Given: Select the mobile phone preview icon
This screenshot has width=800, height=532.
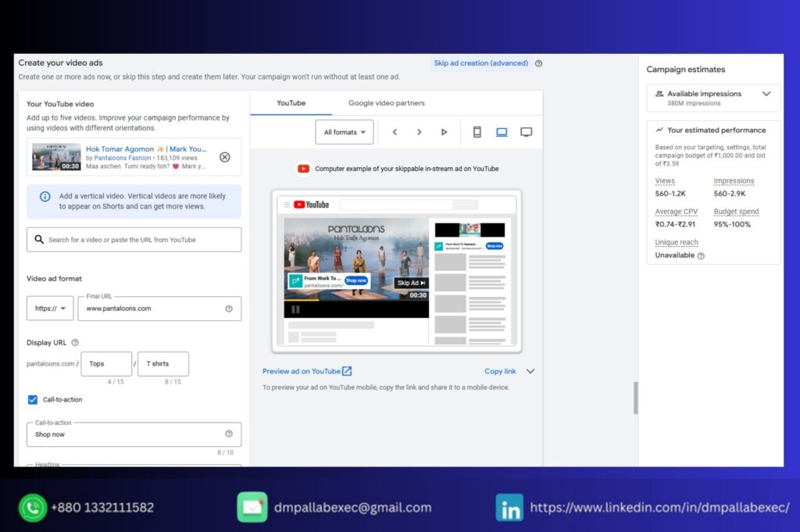Looking at the screenshot, I should coord(477,132).
